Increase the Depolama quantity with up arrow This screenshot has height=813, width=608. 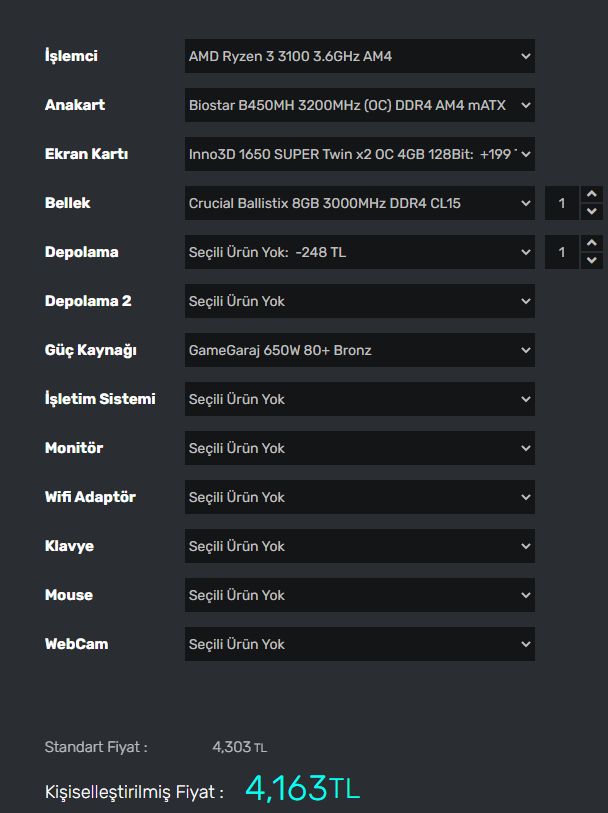(x=591, y=243)
